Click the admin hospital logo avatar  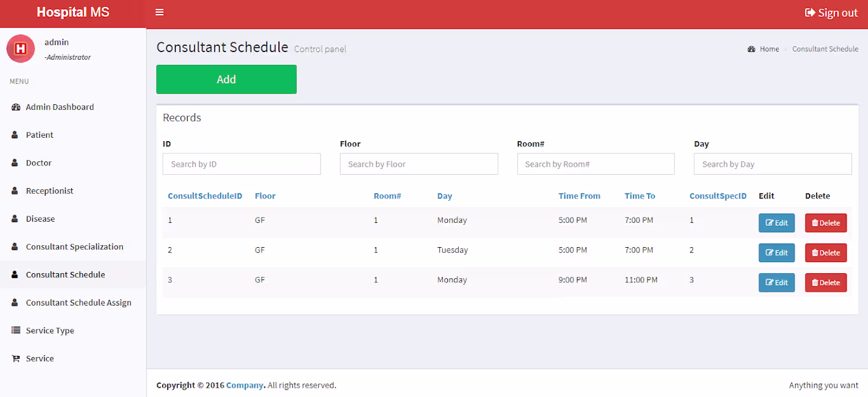tap(21, 49)
